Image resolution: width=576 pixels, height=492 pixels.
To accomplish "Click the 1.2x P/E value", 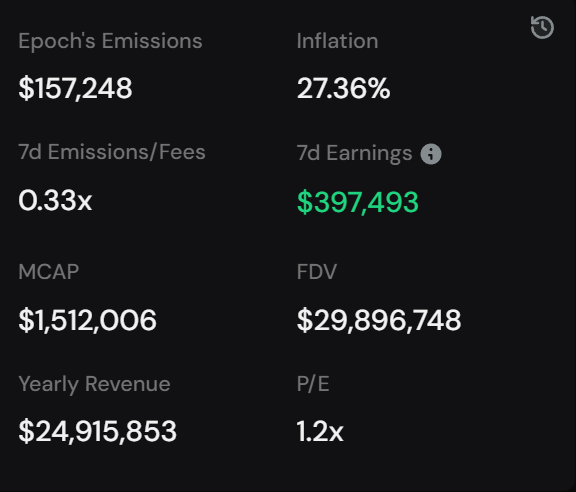I will tap(320, 431).
